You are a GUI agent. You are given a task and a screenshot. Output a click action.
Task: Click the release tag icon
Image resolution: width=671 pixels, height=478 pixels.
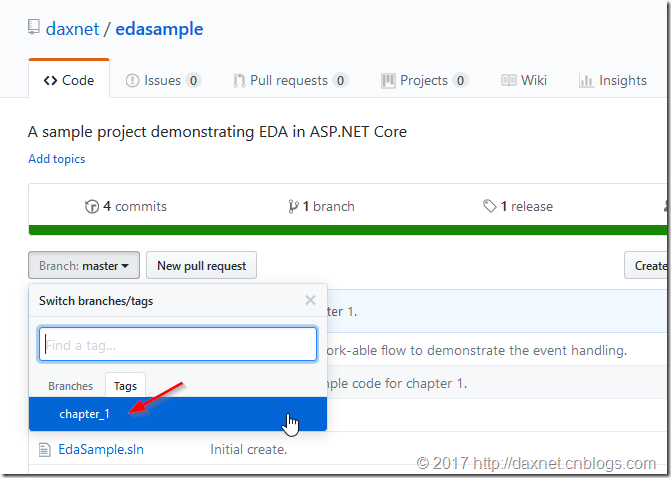(x=490, y=206)
